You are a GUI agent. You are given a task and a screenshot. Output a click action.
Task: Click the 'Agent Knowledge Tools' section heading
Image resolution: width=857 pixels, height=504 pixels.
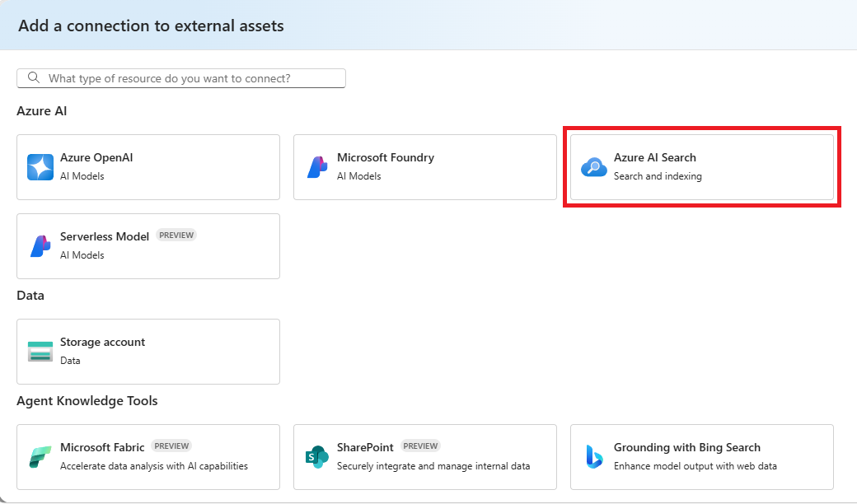87,401
